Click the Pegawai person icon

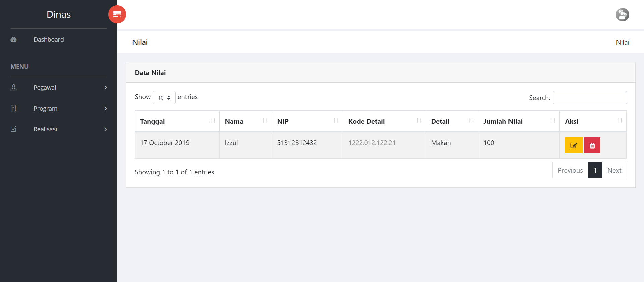coord(13,88)
